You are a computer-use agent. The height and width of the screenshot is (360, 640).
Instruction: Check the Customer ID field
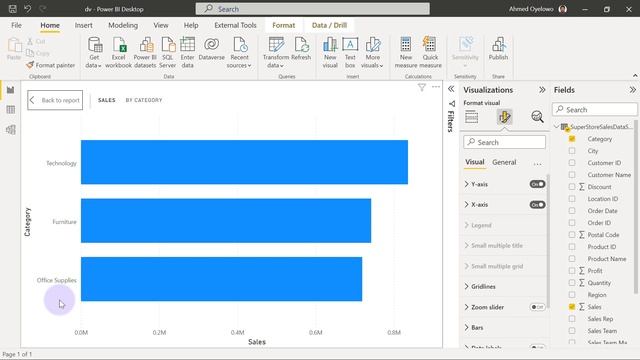point(572,163)
